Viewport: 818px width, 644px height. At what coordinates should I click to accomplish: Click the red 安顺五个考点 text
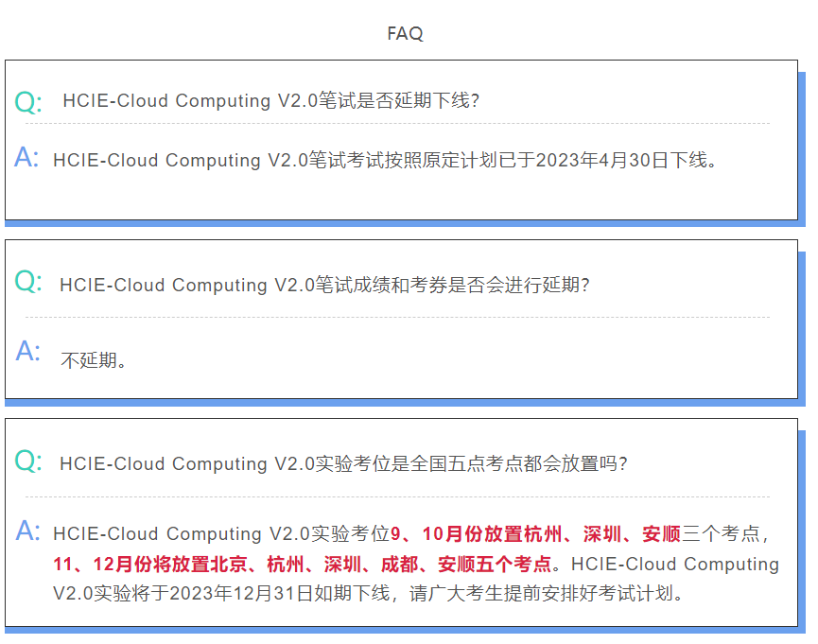[495, 565]
